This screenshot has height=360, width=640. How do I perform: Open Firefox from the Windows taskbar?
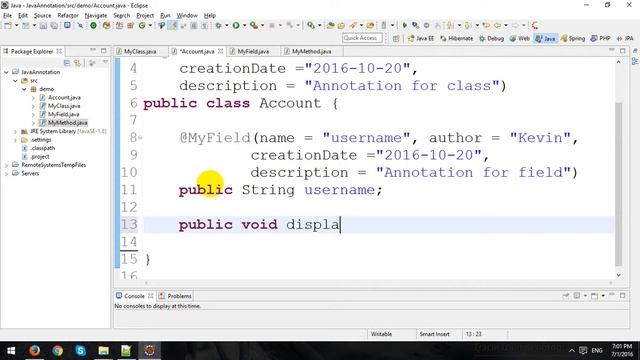[x=34, y=351]
